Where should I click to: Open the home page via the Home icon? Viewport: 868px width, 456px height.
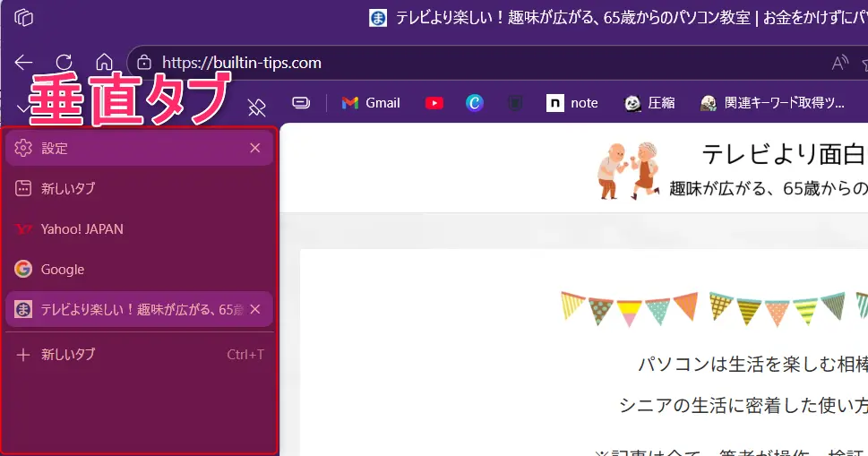(x=104, y=63)
